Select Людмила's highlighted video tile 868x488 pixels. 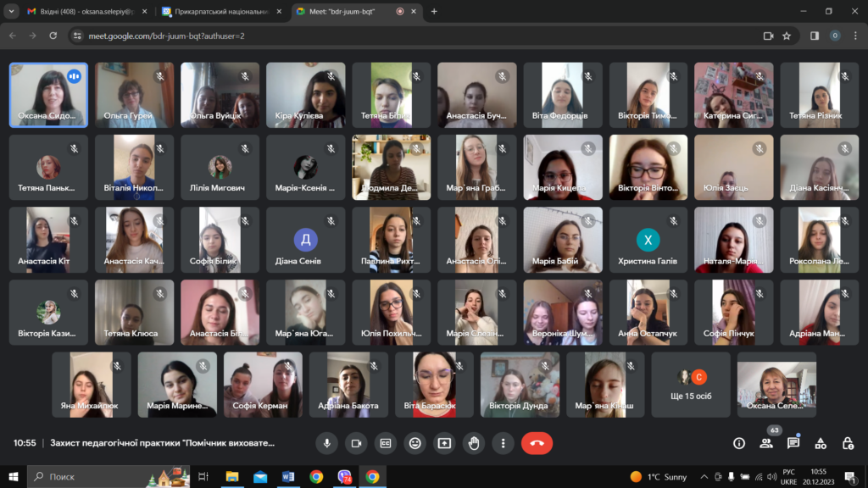(x=391, y=167)
